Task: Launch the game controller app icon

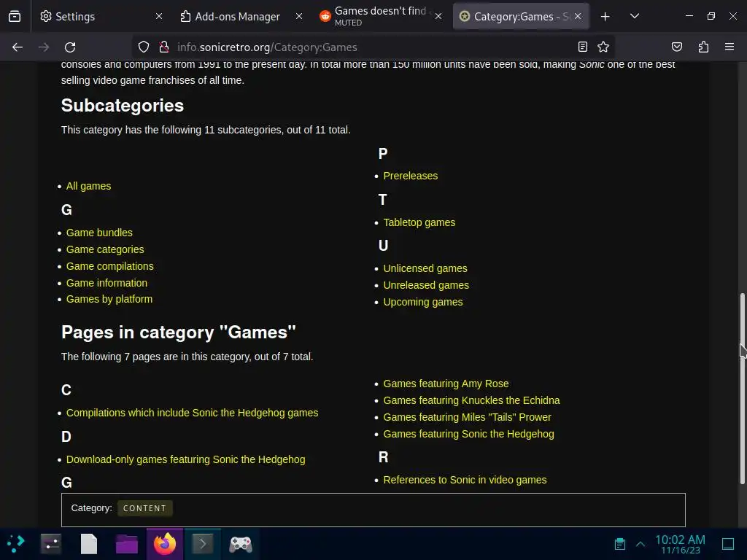Action: point(241,543)
